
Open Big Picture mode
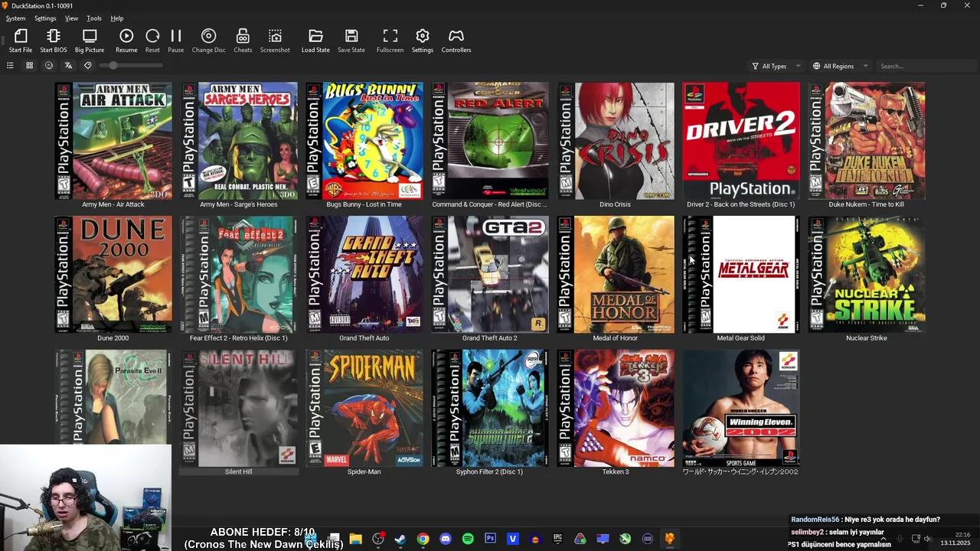click(x=90, y=41)
